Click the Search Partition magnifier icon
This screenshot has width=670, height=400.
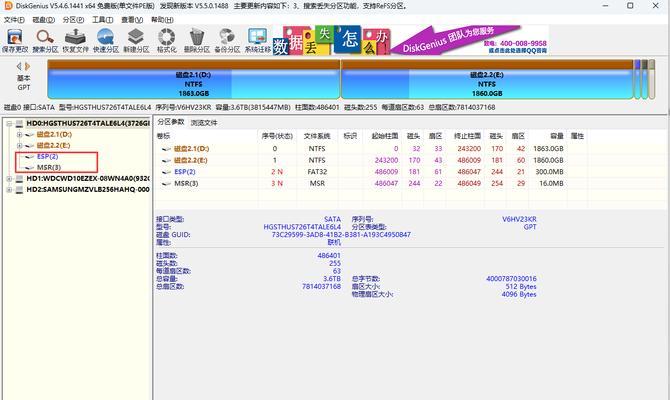point(45,37)
